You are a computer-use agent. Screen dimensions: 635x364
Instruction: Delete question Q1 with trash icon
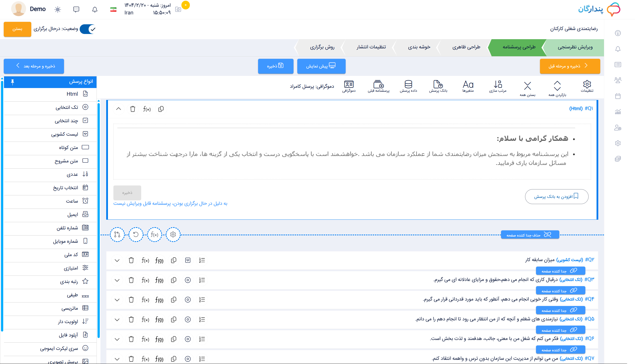pyautogui.click(x=133, y=109)
